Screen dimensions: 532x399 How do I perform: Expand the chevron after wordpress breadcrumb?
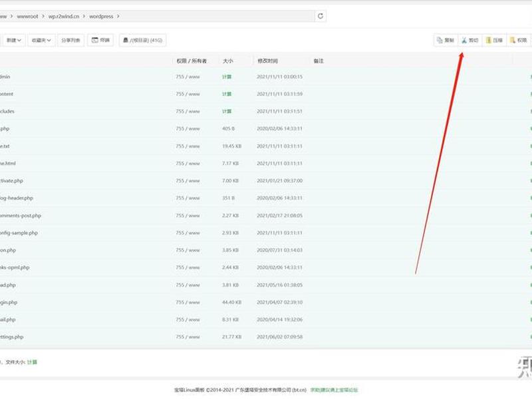[118, 16]
